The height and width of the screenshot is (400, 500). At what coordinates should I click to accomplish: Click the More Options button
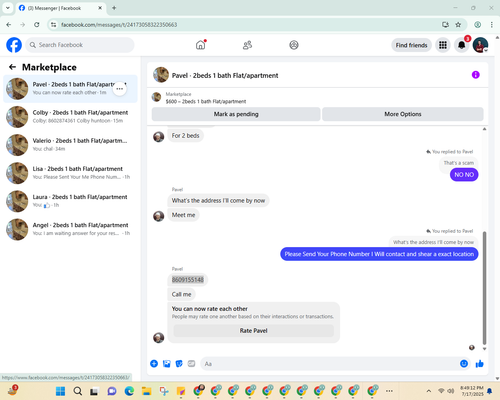[x=403, y=114]
